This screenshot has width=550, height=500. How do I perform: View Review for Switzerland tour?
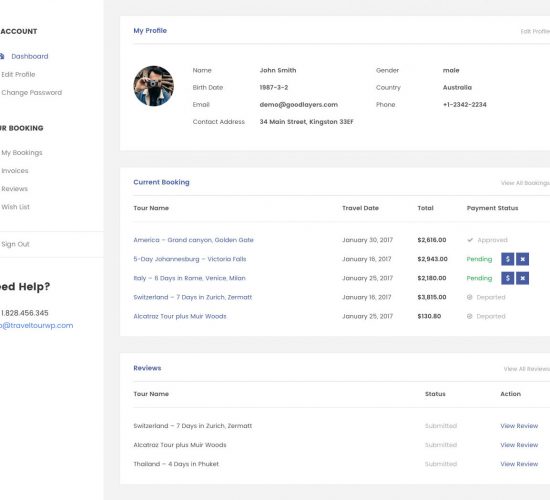(x=519, y=426)
